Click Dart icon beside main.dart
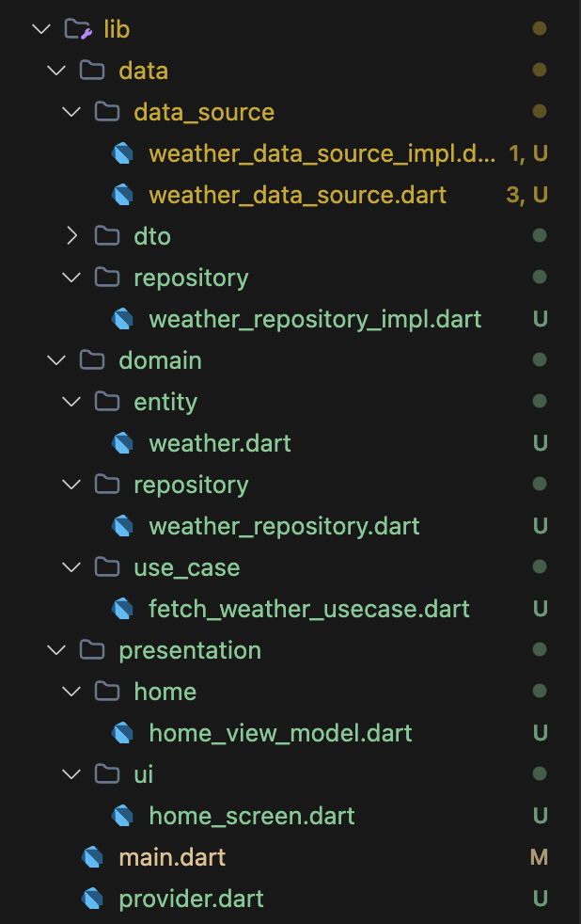Viewport: 581px width, 924px height. (92, 857)
